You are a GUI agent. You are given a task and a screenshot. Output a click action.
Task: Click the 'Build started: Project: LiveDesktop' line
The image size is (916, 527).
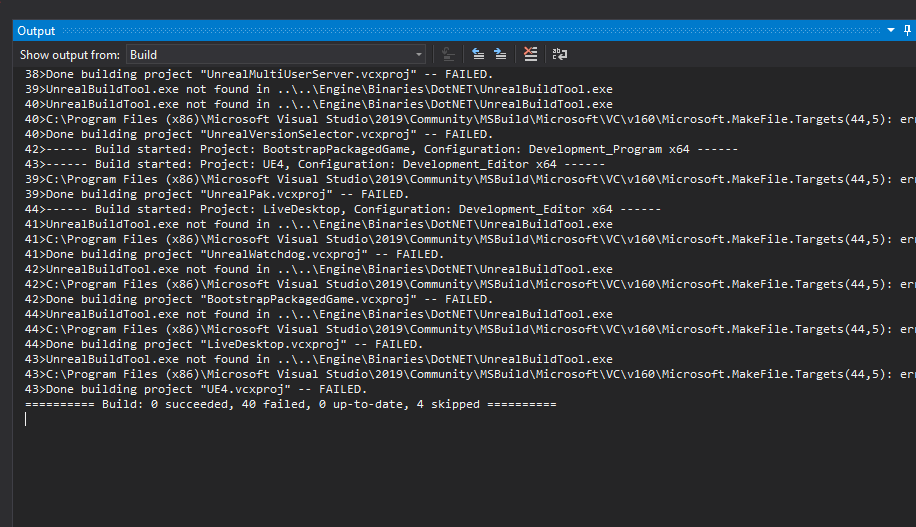[343, 209]
